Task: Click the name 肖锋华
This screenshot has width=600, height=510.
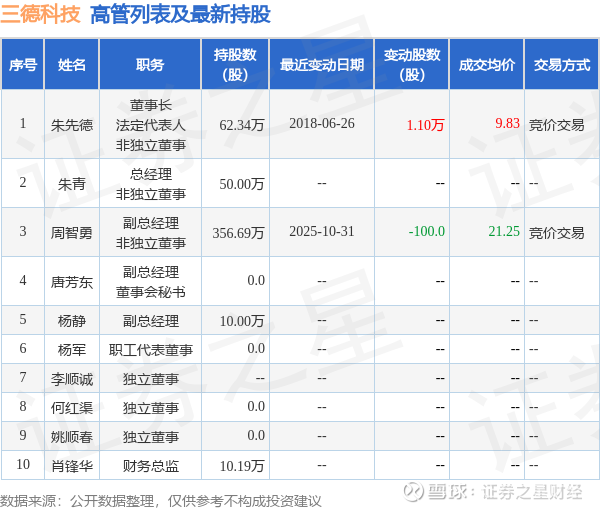Action: (72, 466)
